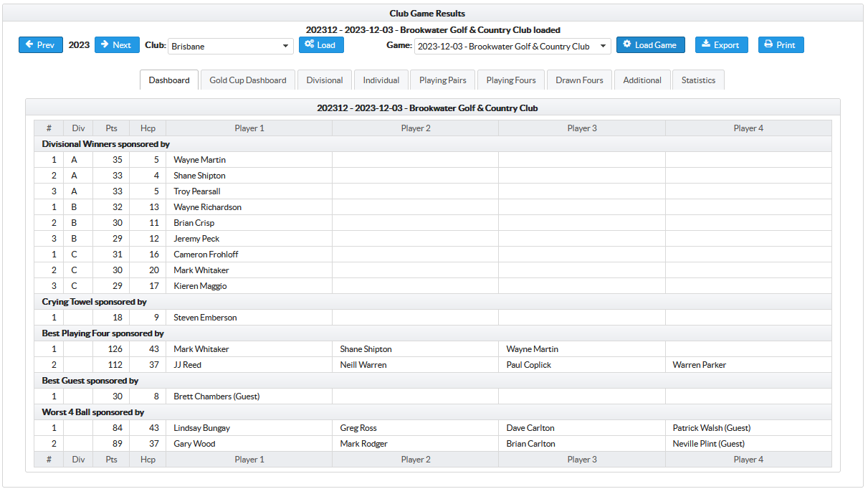Screen dimensions: 868x494
Task: Open the Playing Fours tab
Action: pyautogui.click(x=511, y=80)
